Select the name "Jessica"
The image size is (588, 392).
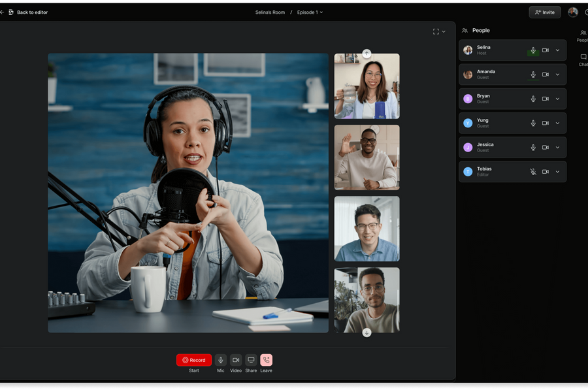[x=485, y=144]
